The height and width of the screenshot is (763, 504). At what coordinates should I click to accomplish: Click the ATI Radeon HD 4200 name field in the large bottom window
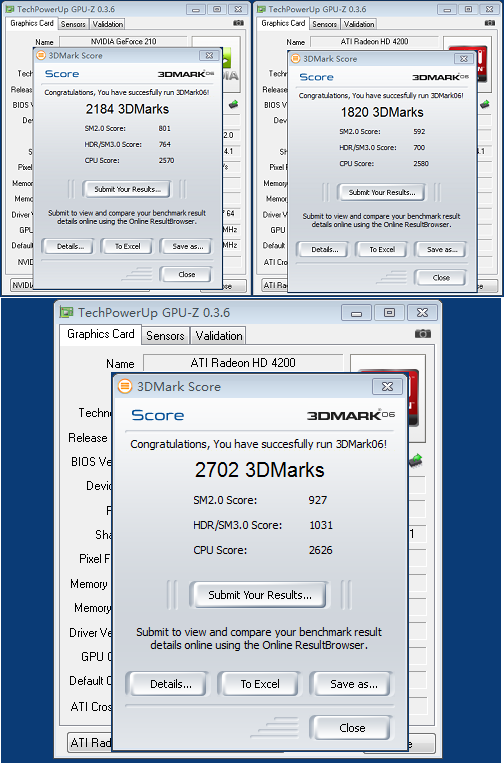pos(243,363)
